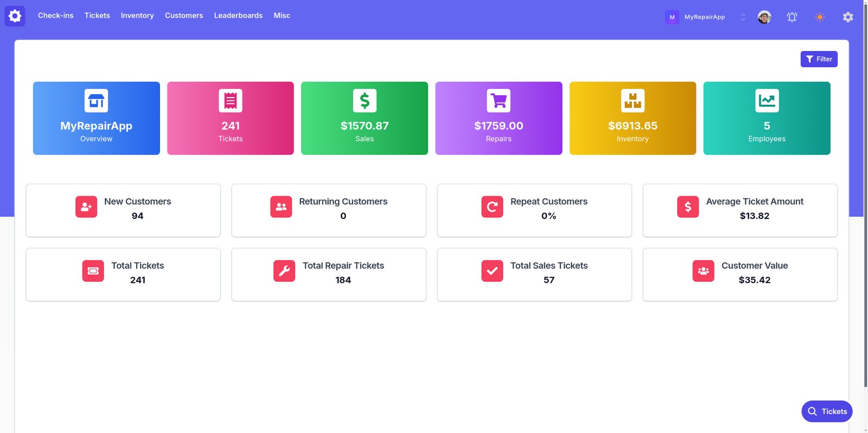This screenshot has width=868, height=433.
Task: Click the gear logo in top-left corner
Action: [15, 16]
